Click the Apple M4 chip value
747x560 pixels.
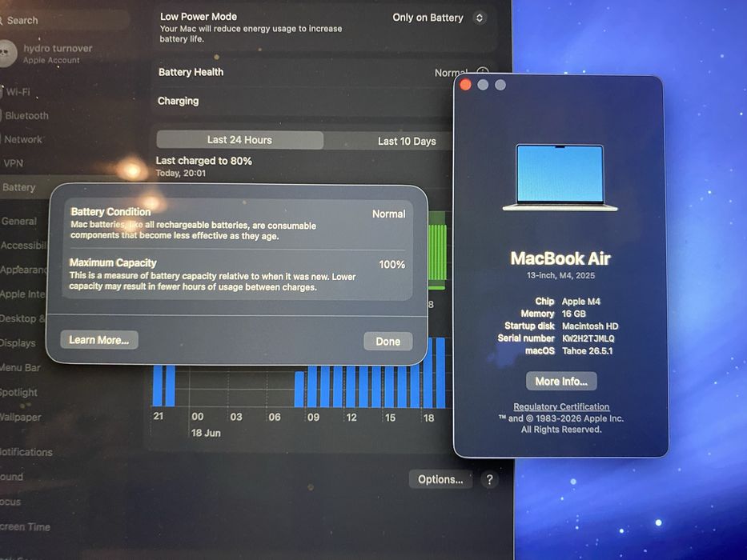point(581,302)
